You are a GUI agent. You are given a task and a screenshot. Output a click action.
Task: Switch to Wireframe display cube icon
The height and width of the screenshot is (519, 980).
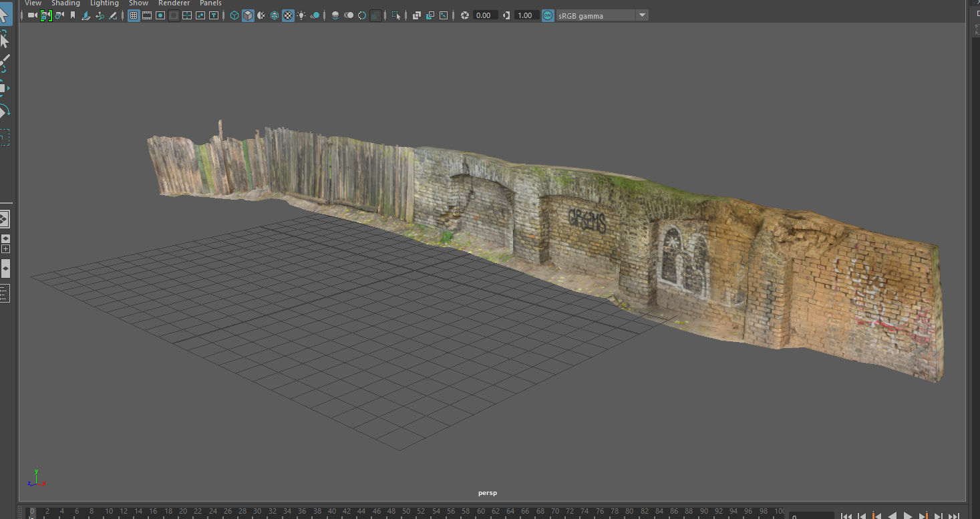(x=234, y=15)
